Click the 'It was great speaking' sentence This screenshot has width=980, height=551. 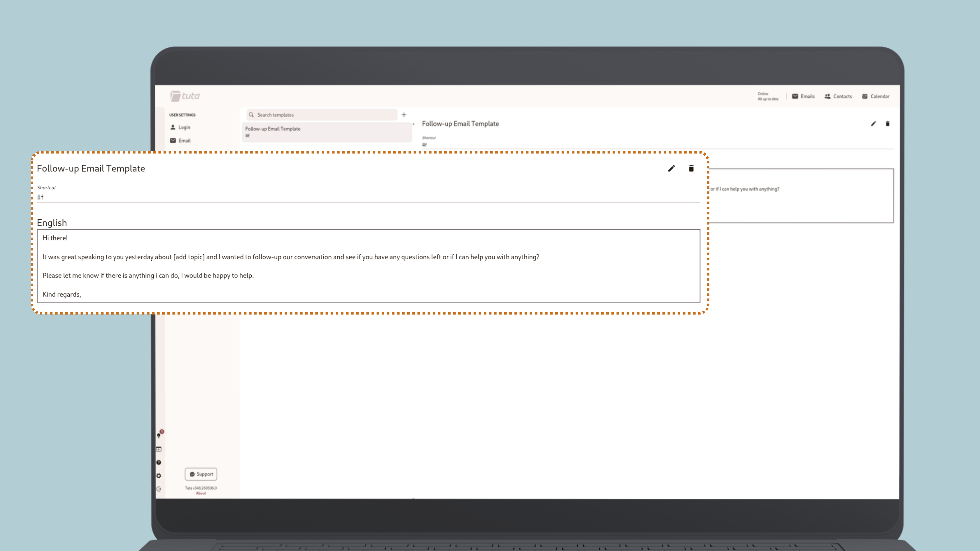click(291, 257)
